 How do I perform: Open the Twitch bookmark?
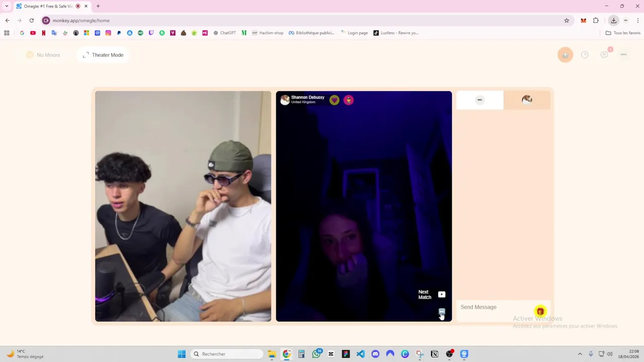[x=151, y=33]
